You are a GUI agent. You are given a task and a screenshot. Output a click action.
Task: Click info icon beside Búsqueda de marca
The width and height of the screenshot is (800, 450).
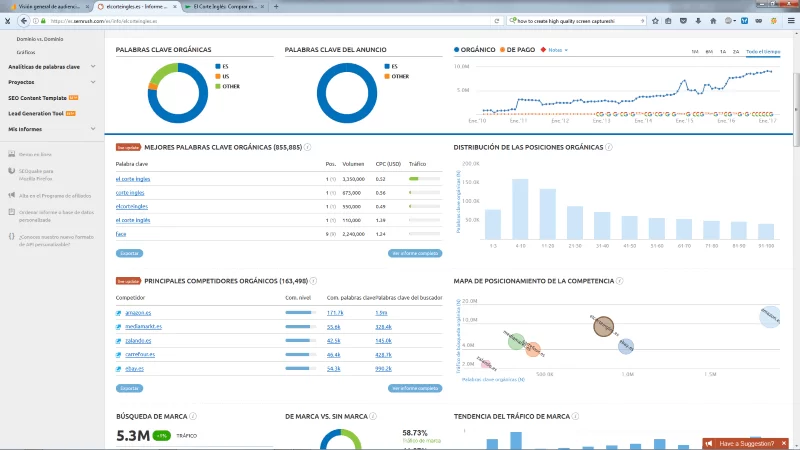[193, 416]
